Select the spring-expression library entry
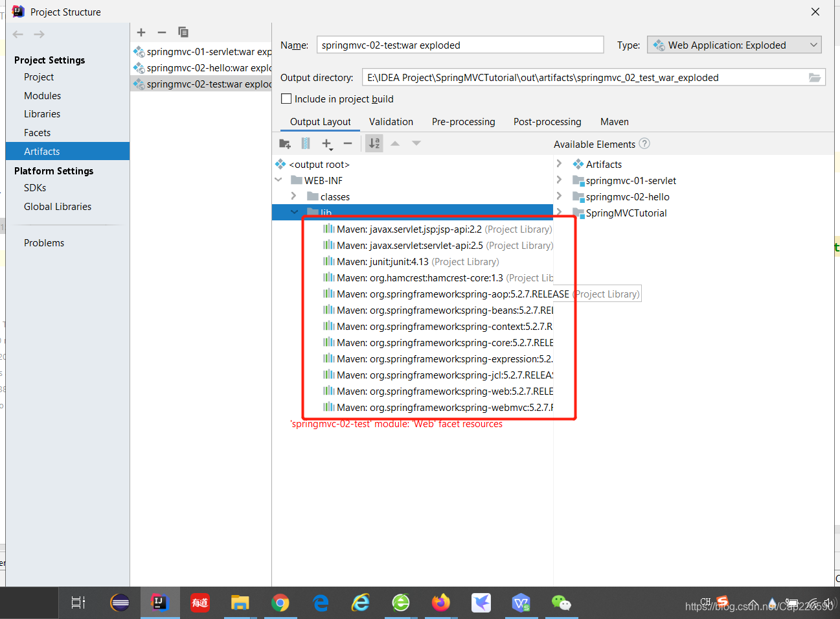This screenshot has width=840, height=619. point(438,359)
